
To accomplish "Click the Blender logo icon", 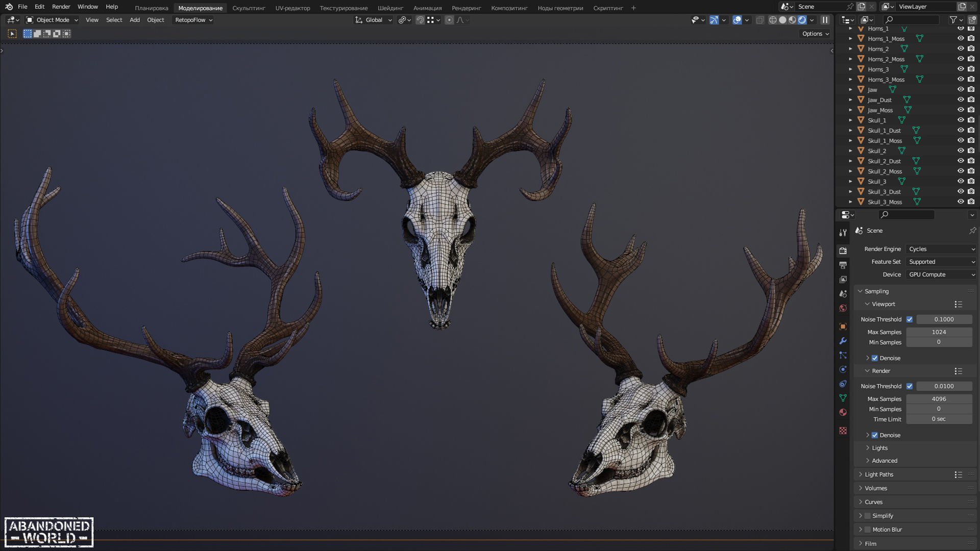I will pos(9,7).
